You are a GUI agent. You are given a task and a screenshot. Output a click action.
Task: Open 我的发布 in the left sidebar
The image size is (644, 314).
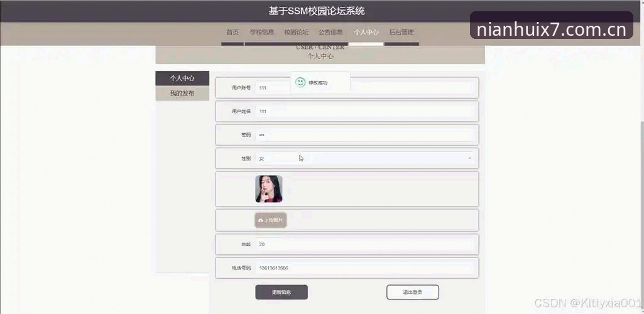point(182,94)
